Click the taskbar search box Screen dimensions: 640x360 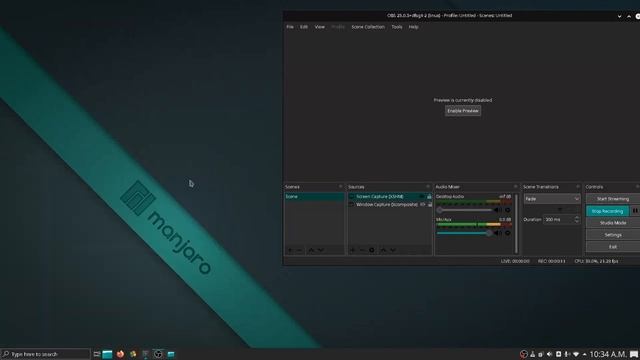point(45,354)
